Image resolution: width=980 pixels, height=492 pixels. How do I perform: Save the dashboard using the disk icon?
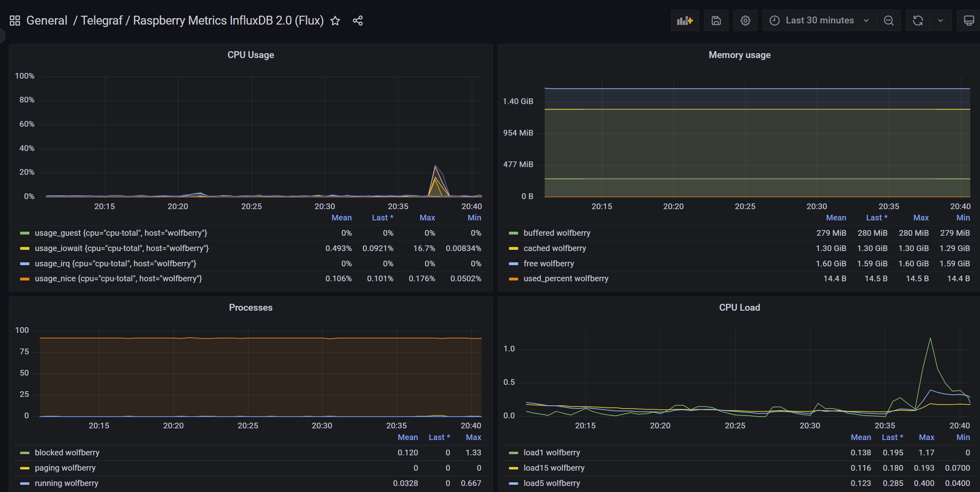716,21
